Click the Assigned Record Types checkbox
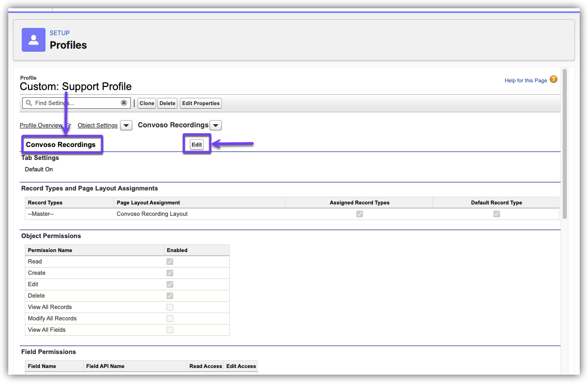Viewport: 588px width, 383px height. pyautogui.click(x=359, y=214)
